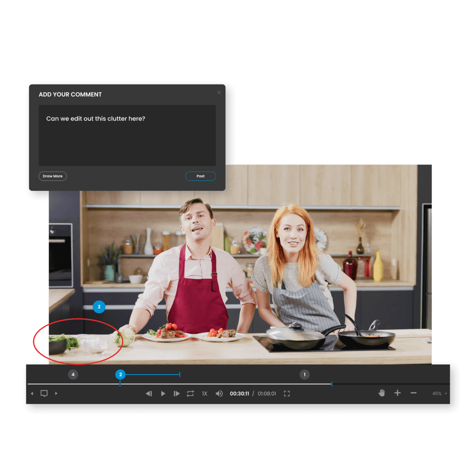The height and width of the screenshot is (476, 476).
Task: Open the comment bubble icon
Action: [44, 393]
